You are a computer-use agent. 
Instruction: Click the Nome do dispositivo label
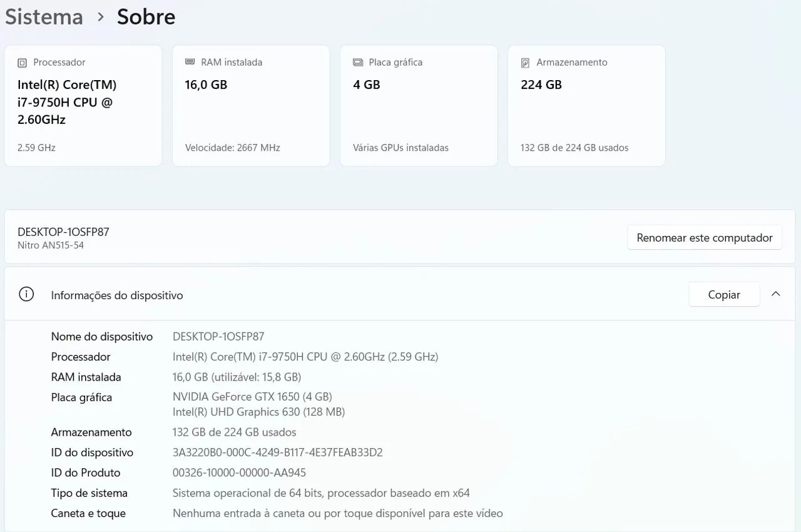[x=102, y=337]
